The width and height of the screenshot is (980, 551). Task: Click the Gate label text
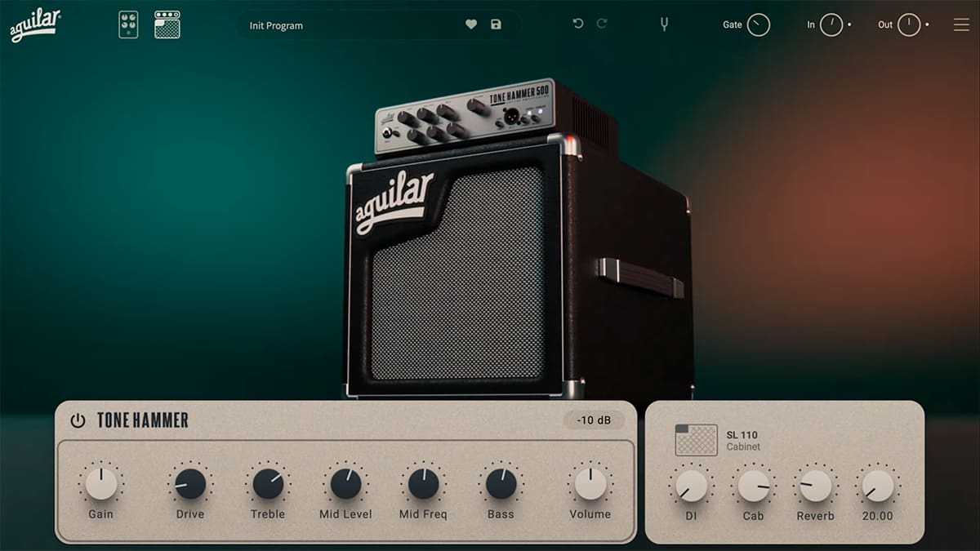[733, 24]
